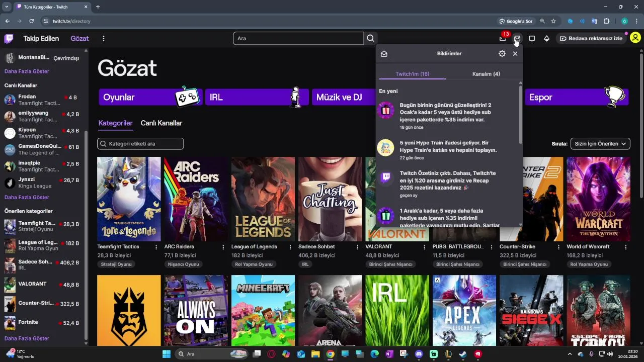Open Windows Start menu
This screenshot has width=644, height=362.
pos(167,354)
